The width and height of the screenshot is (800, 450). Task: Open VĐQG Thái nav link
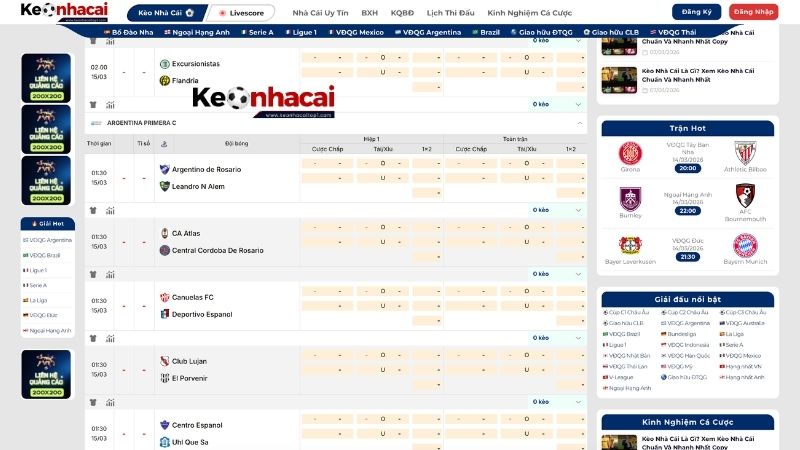point(673,32)
